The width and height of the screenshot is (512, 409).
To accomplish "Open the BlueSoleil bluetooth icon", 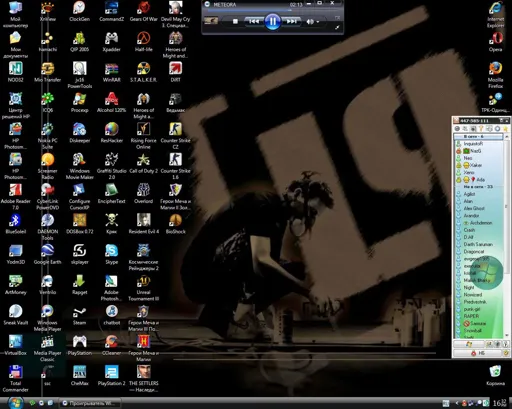I will click(15, 224).
